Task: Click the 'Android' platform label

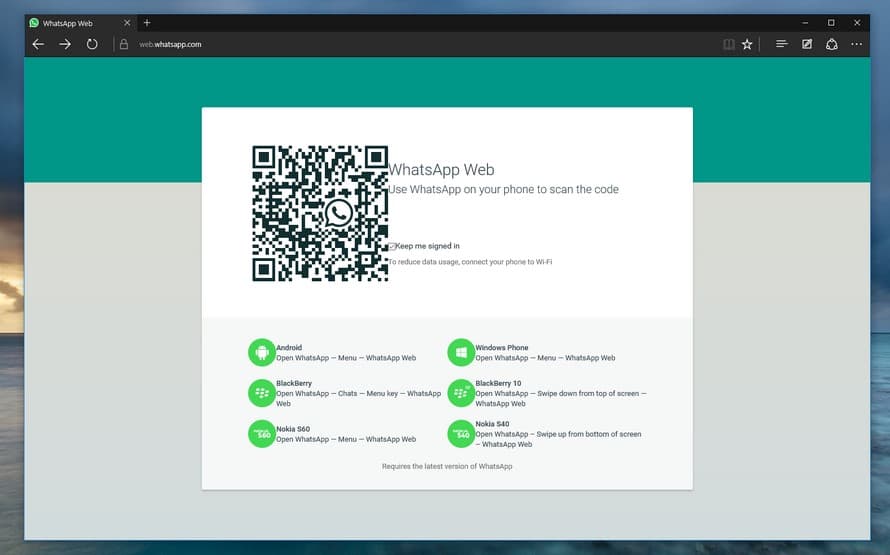Action: (289, 348)
